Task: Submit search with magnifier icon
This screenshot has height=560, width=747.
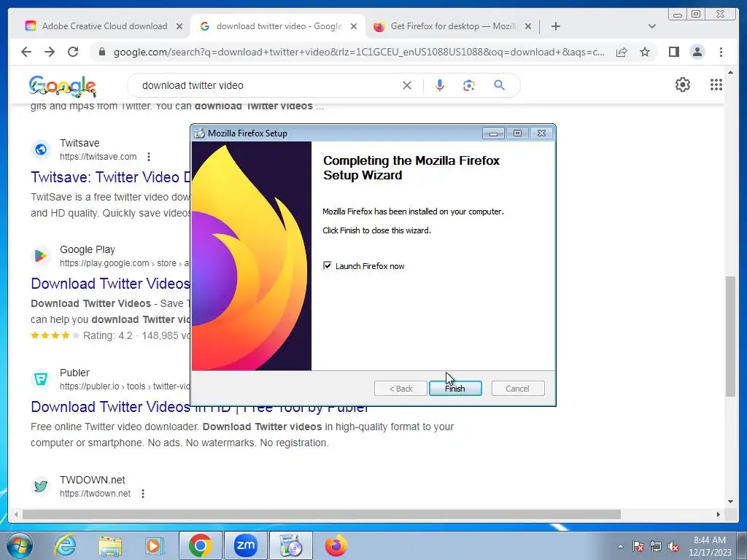Action: [x=499, y=85]
